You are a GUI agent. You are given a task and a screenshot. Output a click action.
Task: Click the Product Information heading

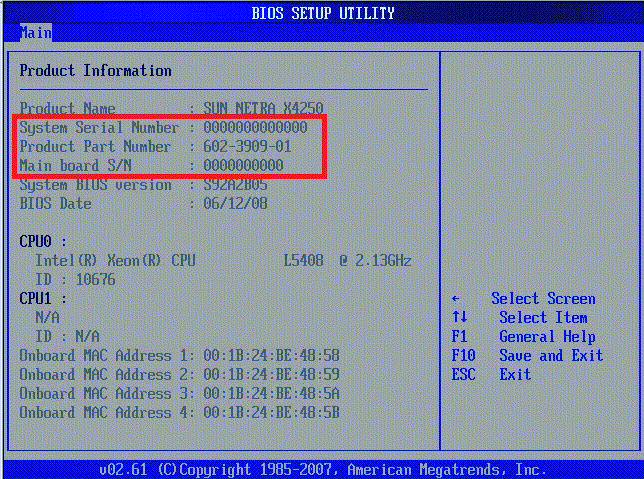click(96, 71)
